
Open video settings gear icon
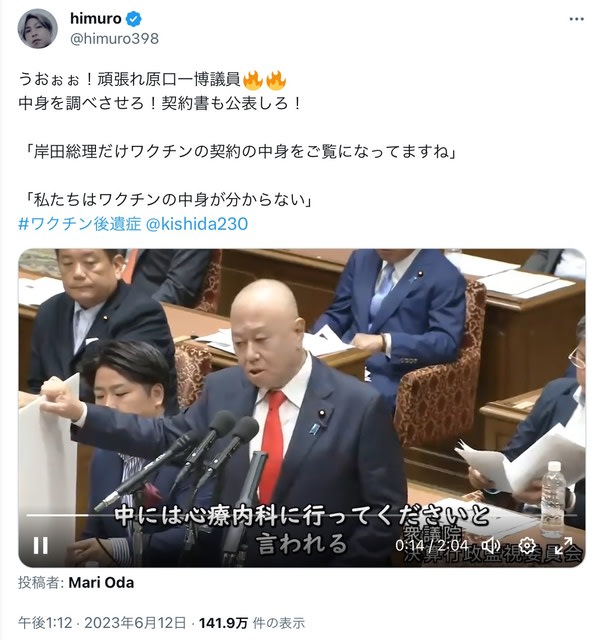[x=527, y=545]
